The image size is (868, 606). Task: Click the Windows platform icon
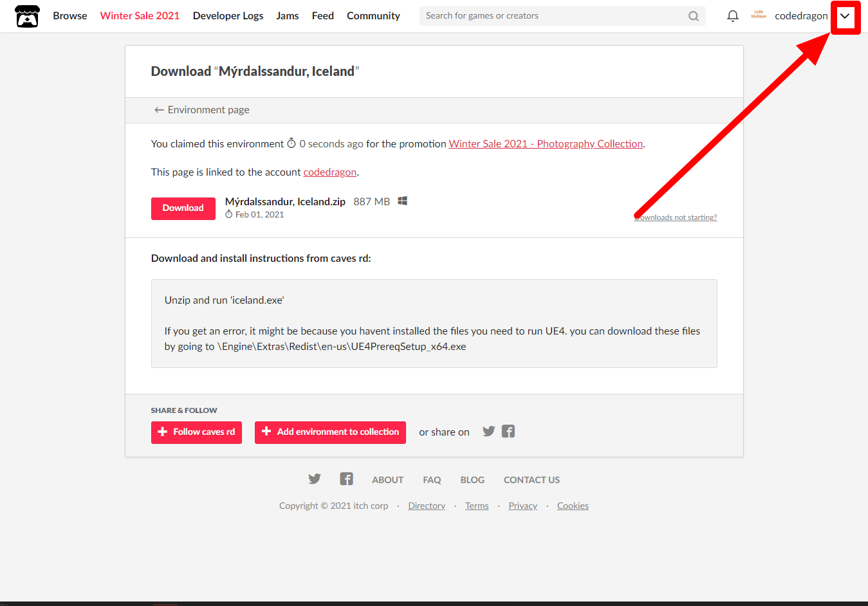(x=403, y=201)
